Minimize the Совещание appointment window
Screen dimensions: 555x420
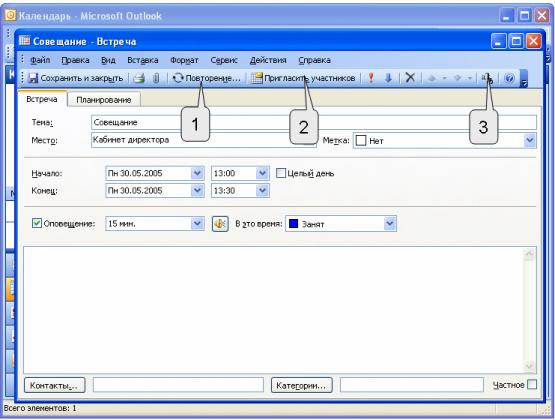(x=499, y=41)
